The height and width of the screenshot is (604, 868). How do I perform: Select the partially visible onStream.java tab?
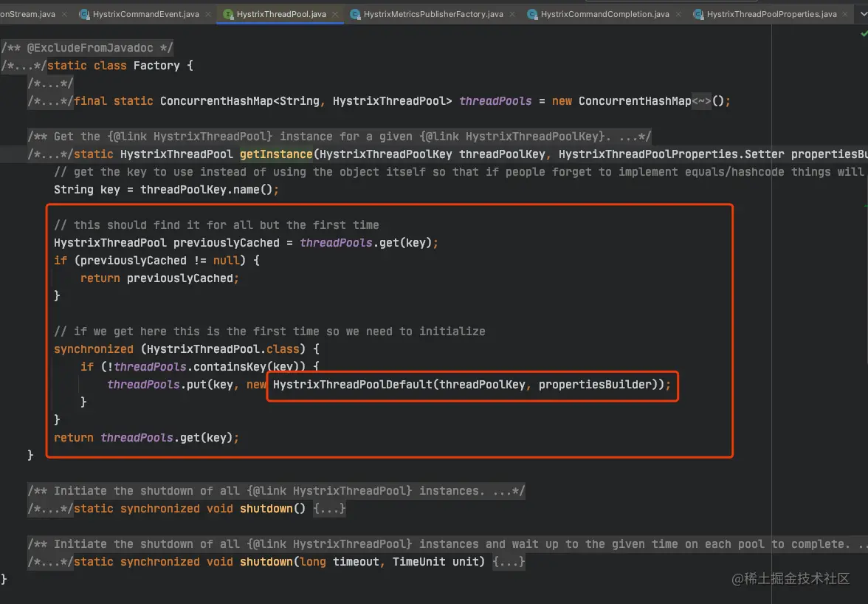click(28, 14)
